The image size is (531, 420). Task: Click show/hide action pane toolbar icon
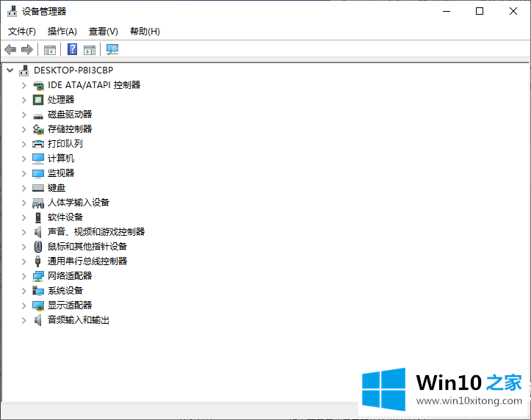pyautogui.click(x=90, y=49)
